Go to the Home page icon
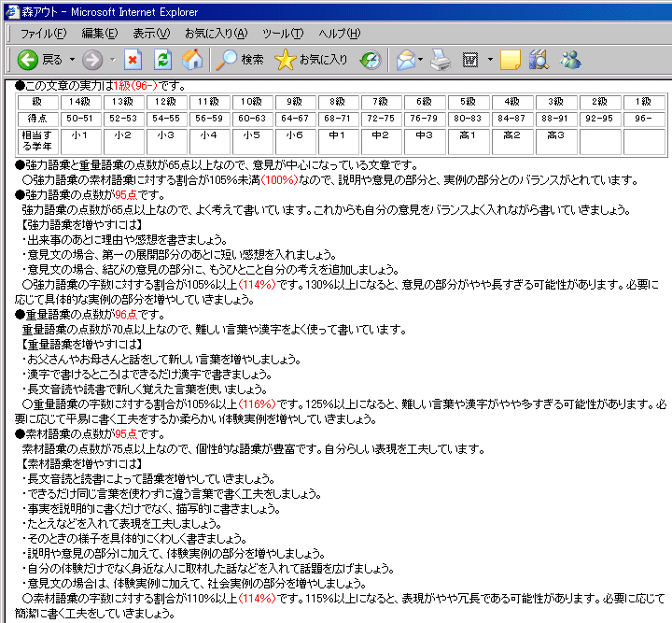672x623 pixels. [x=192, y=60]
